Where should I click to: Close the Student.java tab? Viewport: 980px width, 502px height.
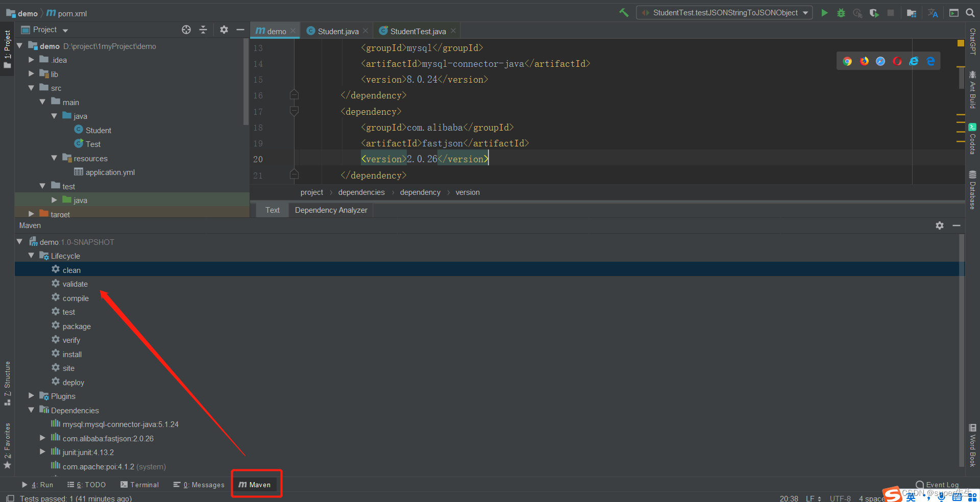coord(365,31)
